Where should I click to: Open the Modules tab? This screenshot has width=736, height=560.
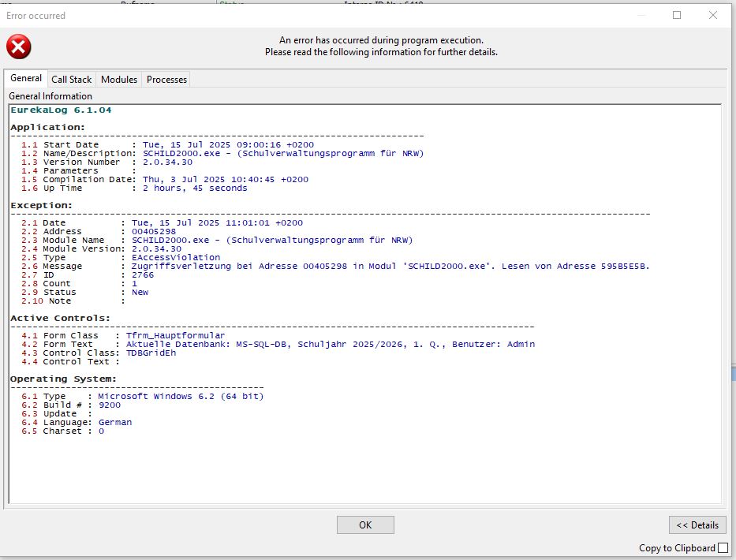tap(119, 80)
